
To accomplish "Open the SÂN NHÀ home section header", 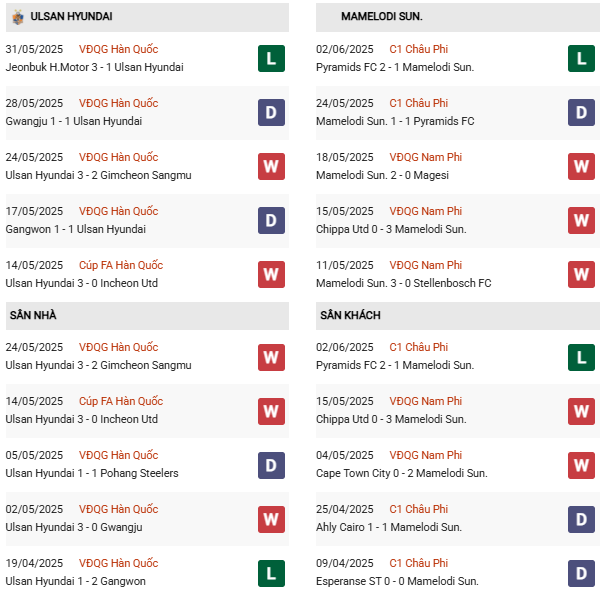I will coord(33,315).
